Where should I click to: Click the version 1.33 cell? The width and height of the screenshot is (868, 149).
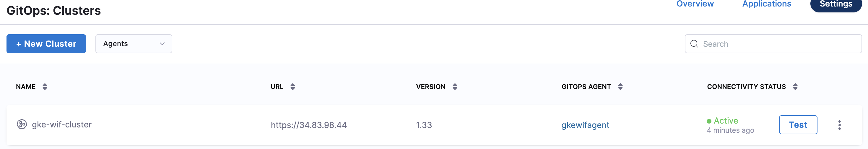pyautogui.click(x=424, y=125)
